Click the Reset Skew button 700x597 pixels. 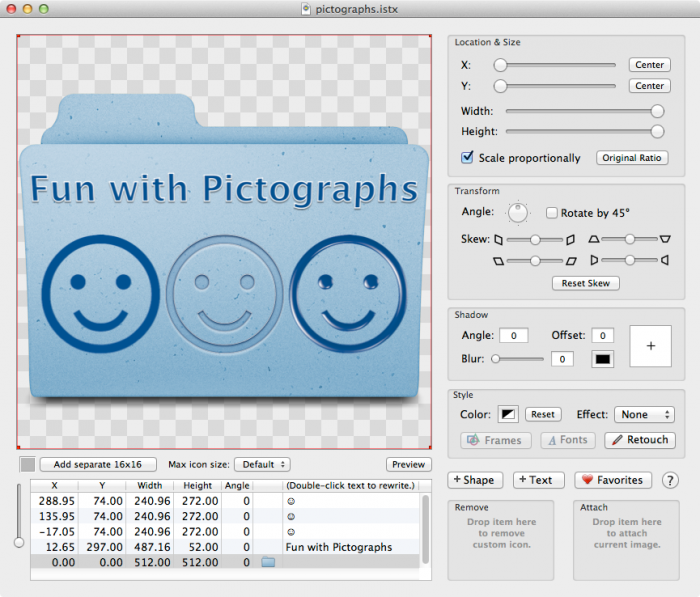click(x=585, y=283)
